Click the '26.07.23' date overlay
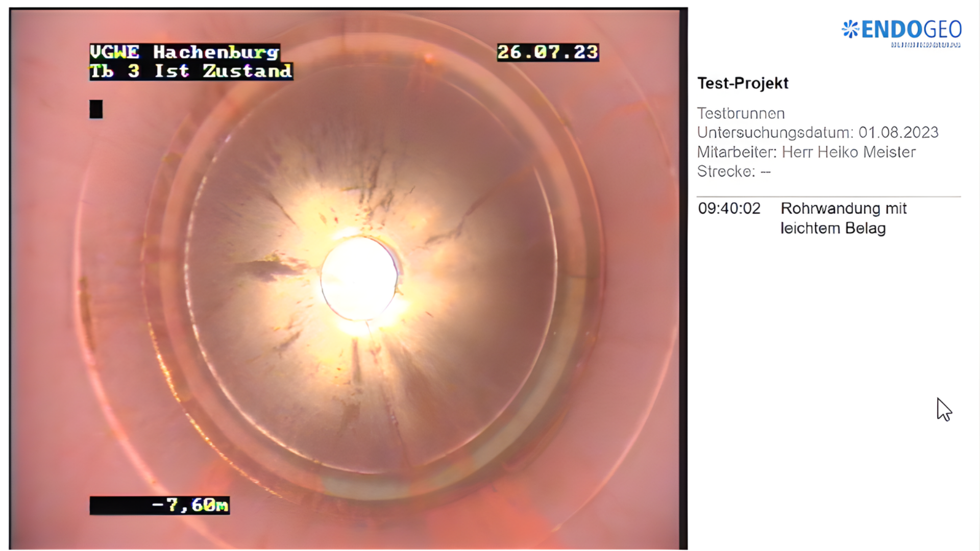The width and height of the screenshot is (980, 551). point(548,52)
